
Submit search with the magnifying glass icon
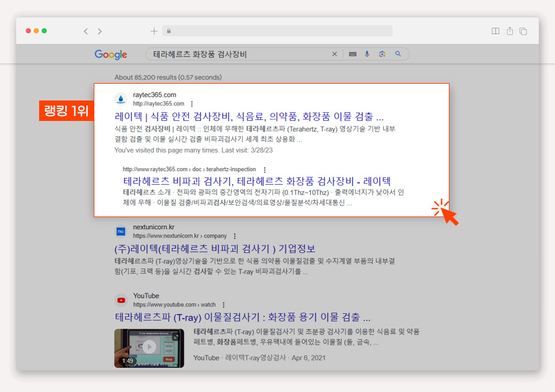(x=398, y=54)
